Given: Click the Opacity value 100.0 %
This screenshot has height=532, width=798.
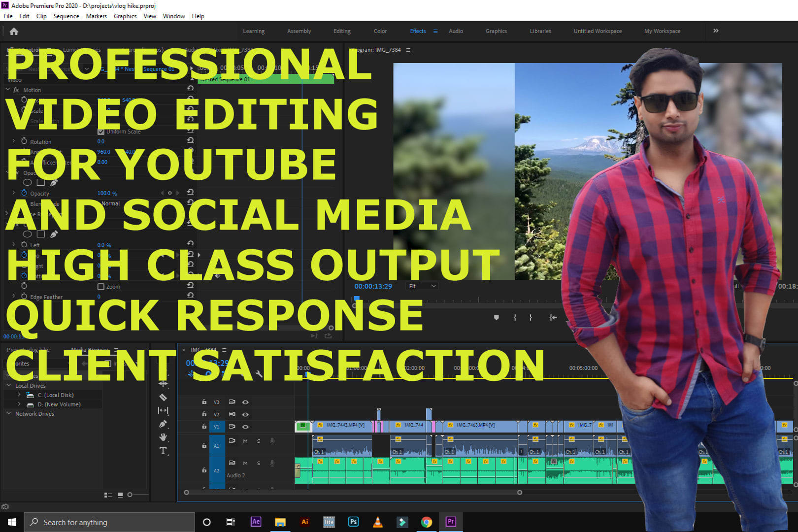Looking at the screenshot, I should coord(107,193).
